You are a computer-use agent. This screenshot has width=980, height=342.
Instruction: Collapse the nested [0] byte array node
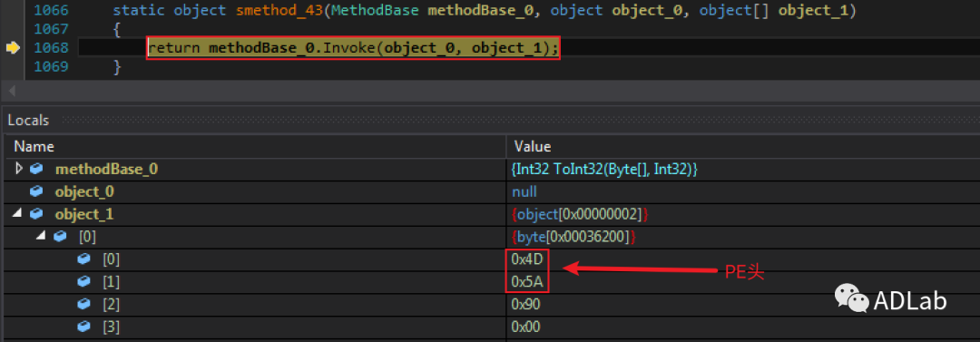(x=41, y=237)
